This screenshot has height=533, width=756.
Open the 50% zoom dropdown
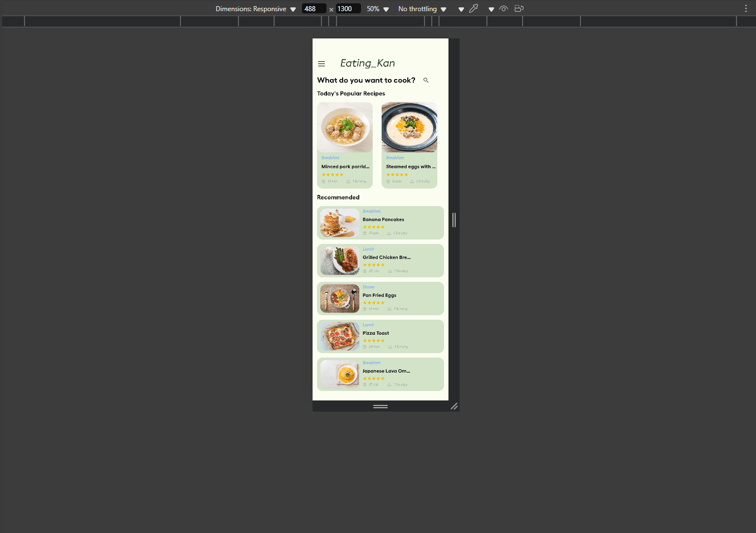[x=378, y=9]
